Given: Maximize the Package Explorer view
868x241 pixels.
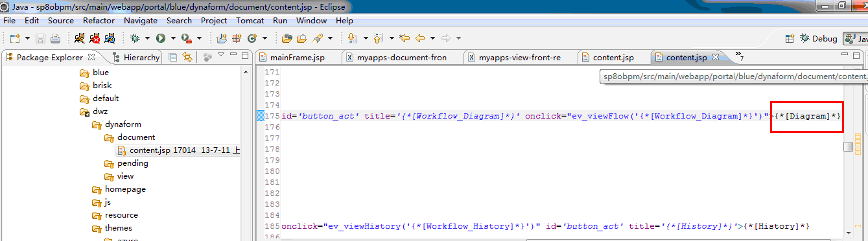Looking at the screenshot, I should tap(245, 56).
